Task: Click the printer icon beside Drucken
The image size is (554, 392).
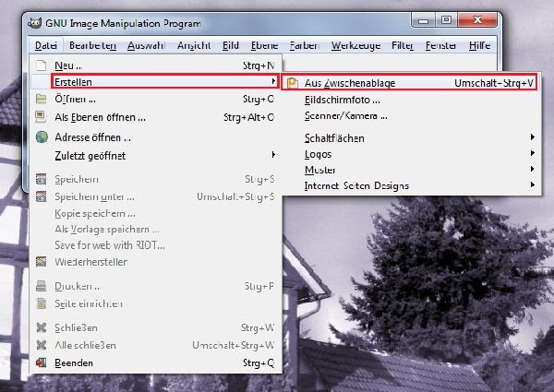Action: click(x=41, y=286)
